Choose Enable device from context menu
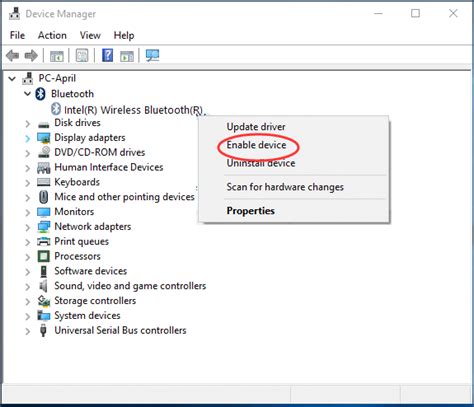 click(x=256, y=145)
